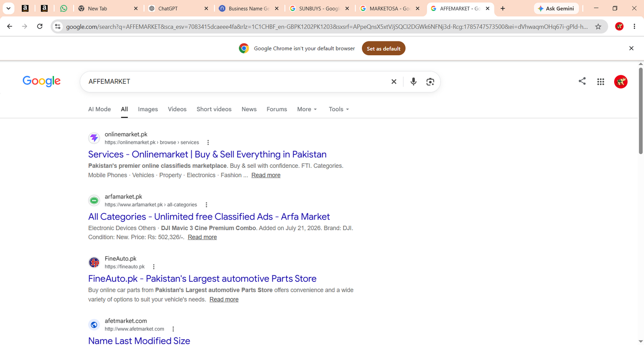The image size is (644, 345).
Task: Open options for onlinemarket.pk result
Action: point(208,142)
